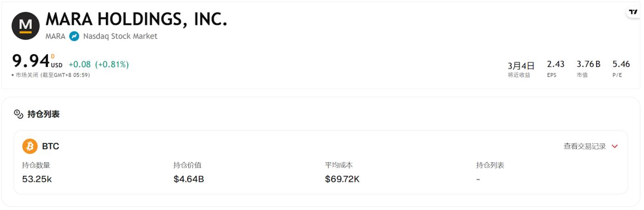644x210 pixels.
Task: Click the 3月4日 upcoming earnings date
Action: point(521,66)
